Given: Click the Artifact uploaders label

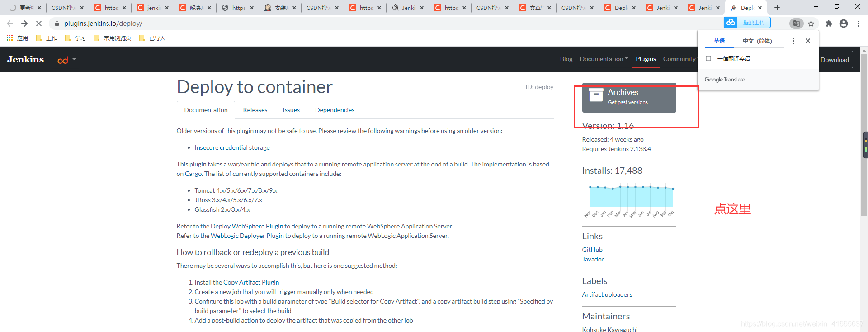Looking at the screenshot, I should tap(607, 294).
